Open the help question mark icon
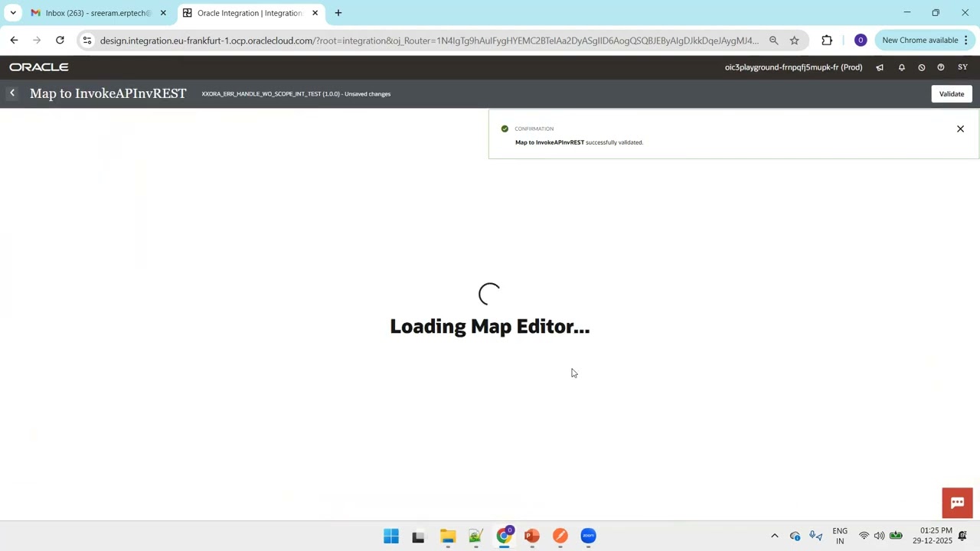 pyautogui.click(x=941, y=67)
